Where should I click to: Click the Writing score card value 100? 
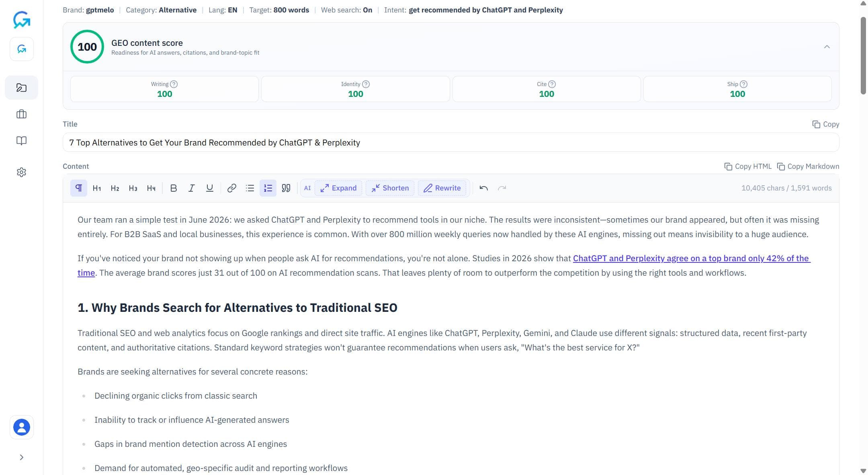(x=164, y=94)
